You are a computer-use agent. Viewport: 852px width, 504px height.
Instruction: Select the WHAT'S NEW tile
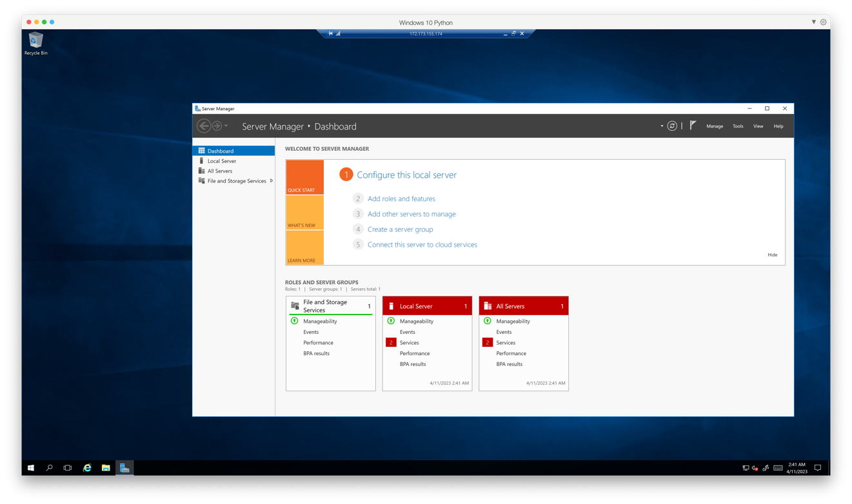point(304,212)
